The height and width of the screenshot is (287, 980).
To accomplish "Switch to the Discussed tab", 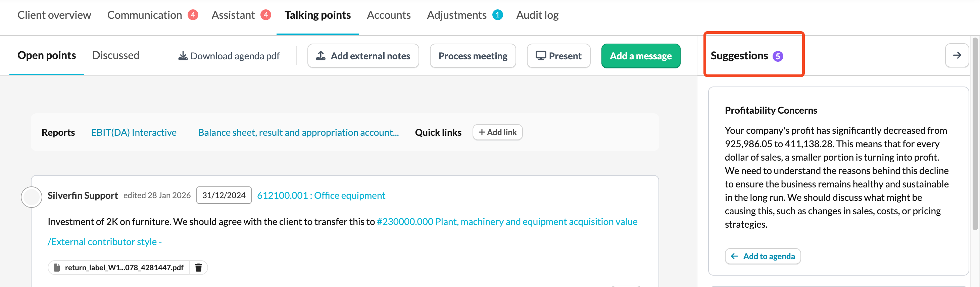I will point(116,56).
